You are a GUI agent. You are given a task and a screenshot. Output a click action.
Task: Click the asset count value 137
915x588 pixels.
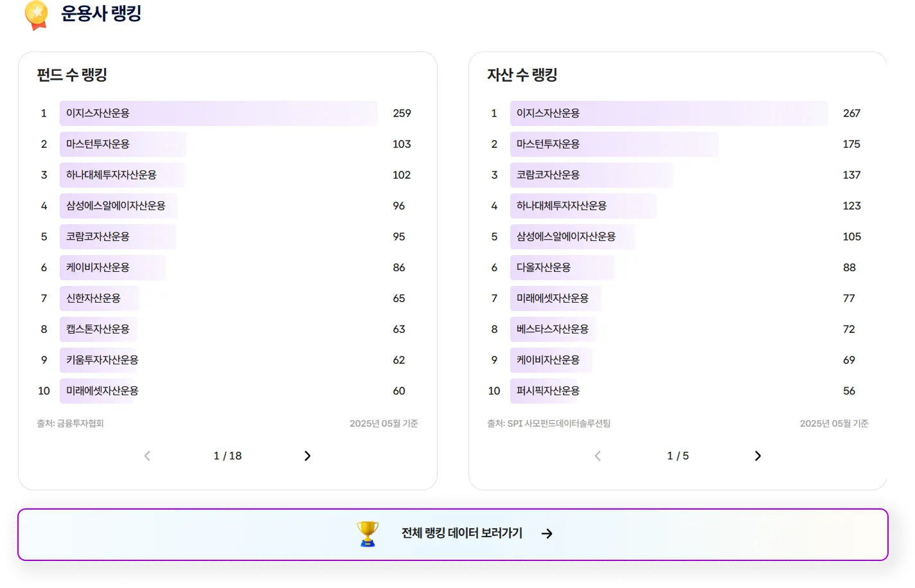point(851,175)
